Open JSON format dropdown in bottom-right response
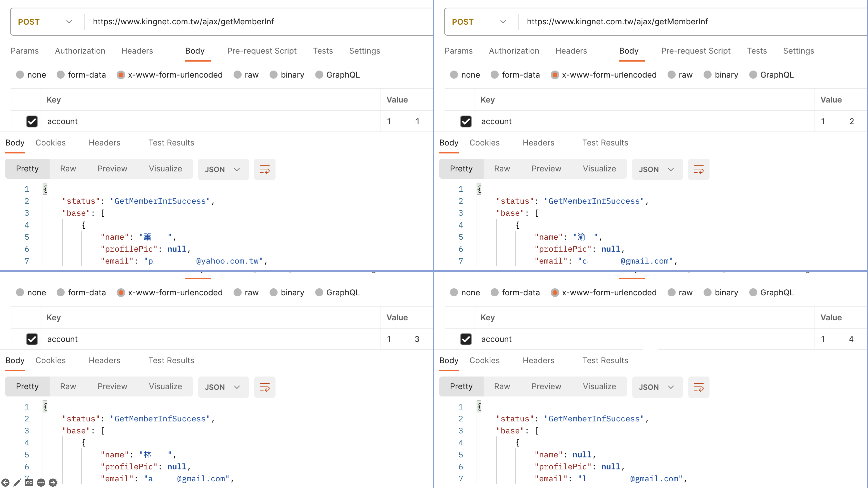Viewport: 868px width, 488px height. 657,387
